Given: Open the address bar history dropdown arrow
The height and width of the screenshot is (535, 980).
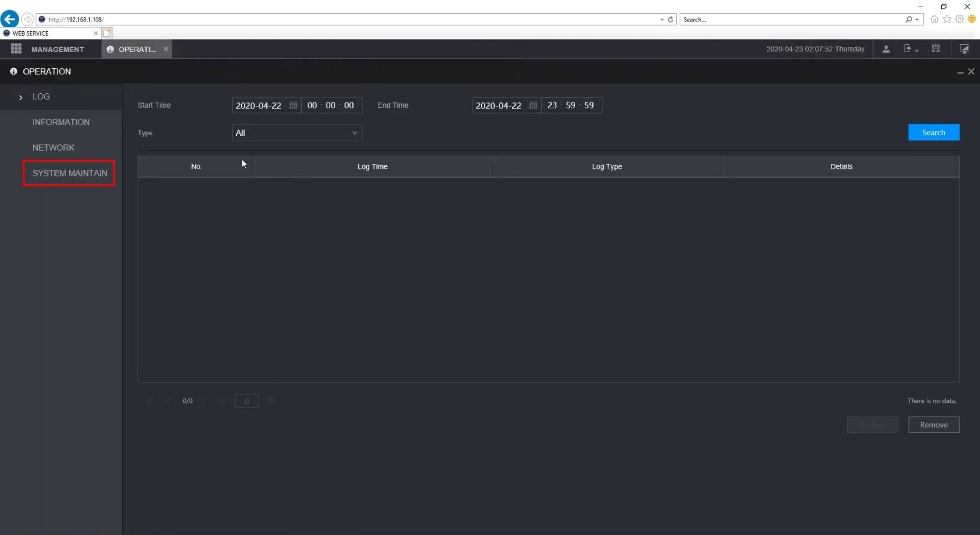Looking at the screenshot, I should tap(662, 20).
